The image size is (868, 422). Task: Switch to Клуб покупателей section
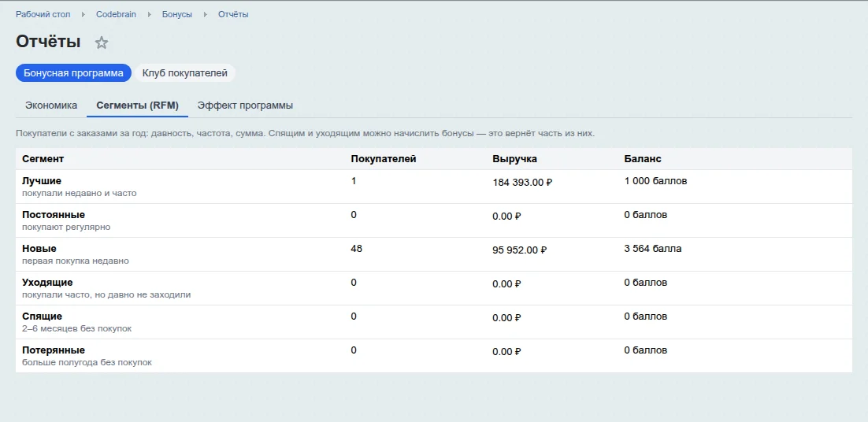click(185, 73)
